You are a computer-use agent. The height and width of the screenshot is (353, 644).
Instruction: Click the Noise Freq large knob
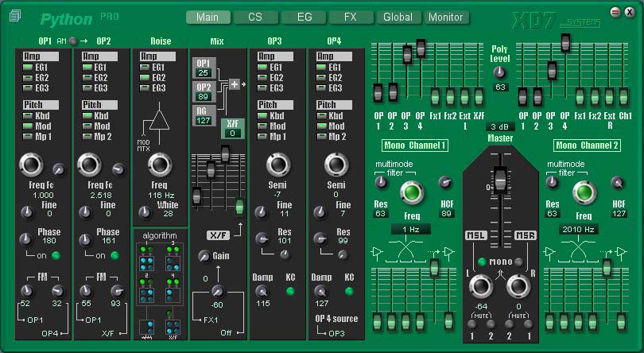point(160,165)
